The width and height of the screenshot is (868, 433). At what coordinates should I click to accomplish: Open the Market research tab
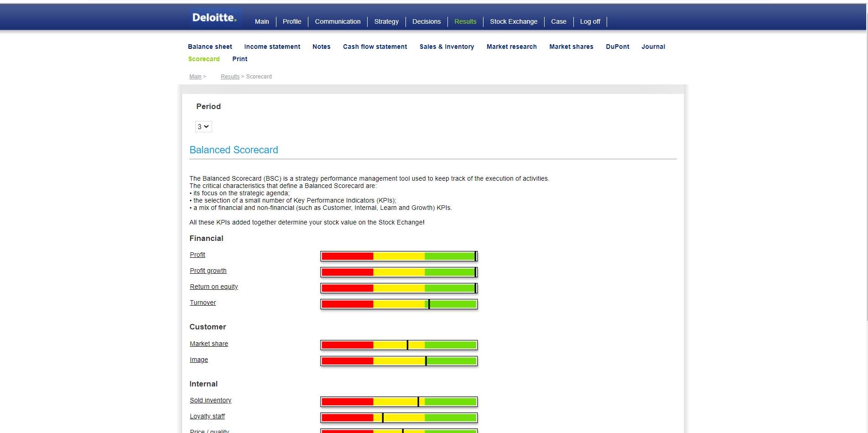point(511,47)
